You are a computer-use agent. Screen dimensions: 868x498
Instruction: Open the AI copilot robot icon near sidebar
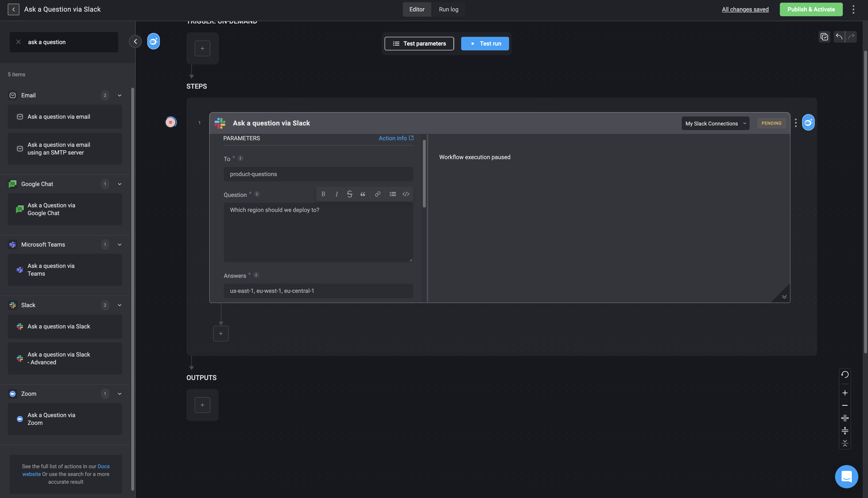(154, 41)
